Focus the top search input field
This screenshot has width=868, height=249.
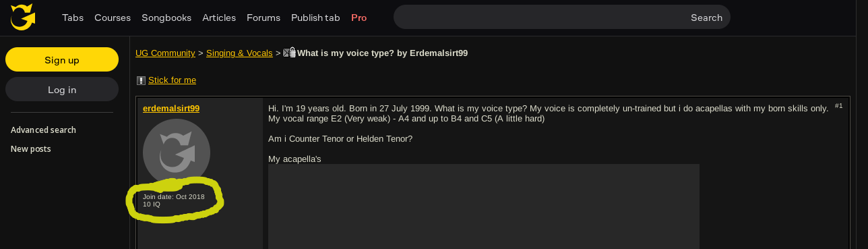pos(539,17)
